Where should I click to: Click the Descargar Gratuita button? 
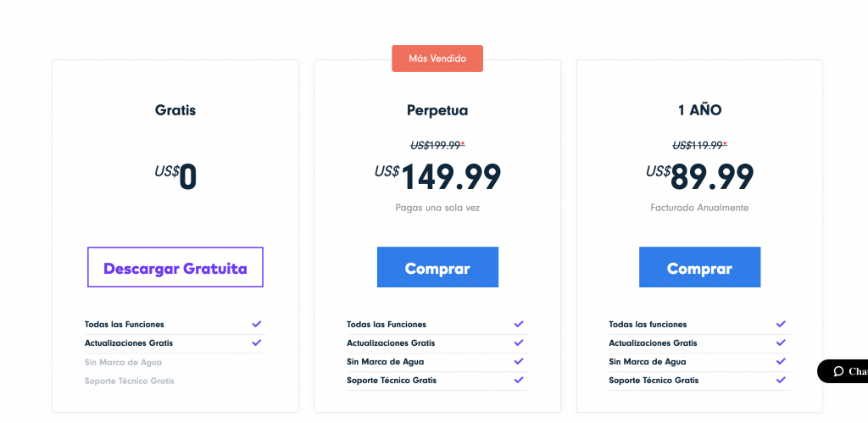tap(175, 267)
